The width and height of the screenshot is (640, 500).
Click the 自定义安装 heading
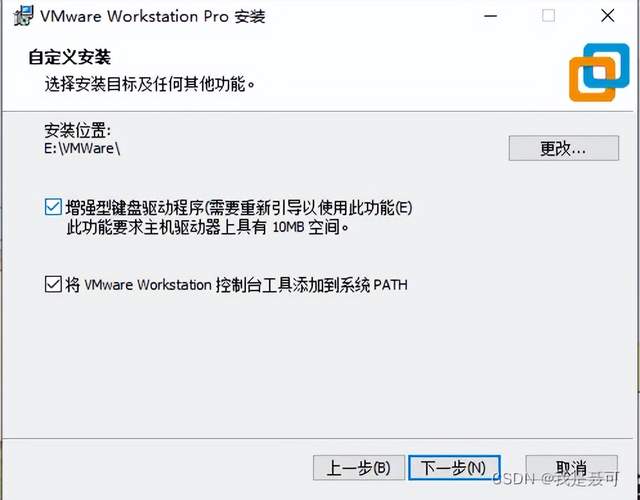69,57
